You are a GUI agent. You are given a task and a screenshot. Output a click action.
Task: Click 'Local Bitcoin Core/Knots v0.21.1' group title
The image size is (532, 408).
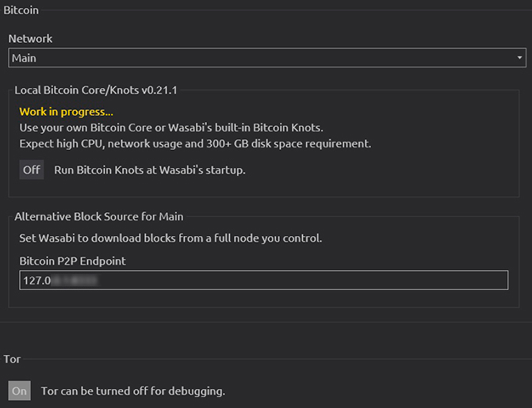click(95, 90)
